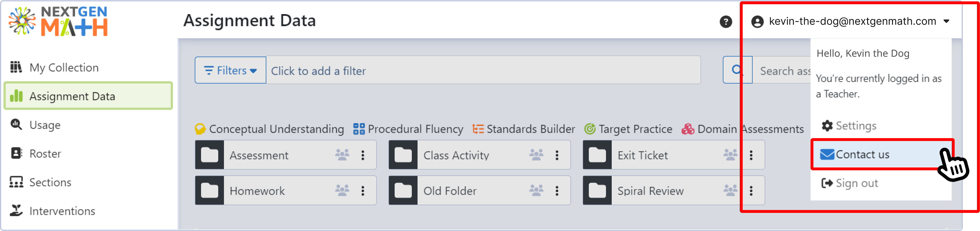Switch to the Usage sidebar entry
Image resolution: width=980 pixels, height=231 pixels.
tap(45, 125)
